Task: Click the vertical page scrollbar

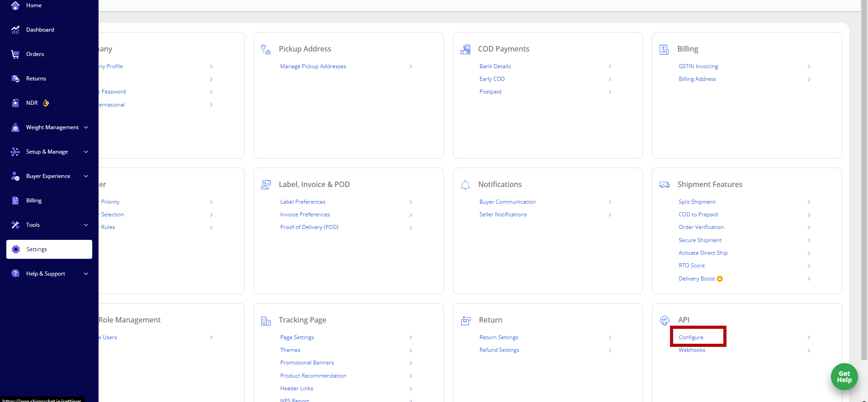Action: [864, 181]
